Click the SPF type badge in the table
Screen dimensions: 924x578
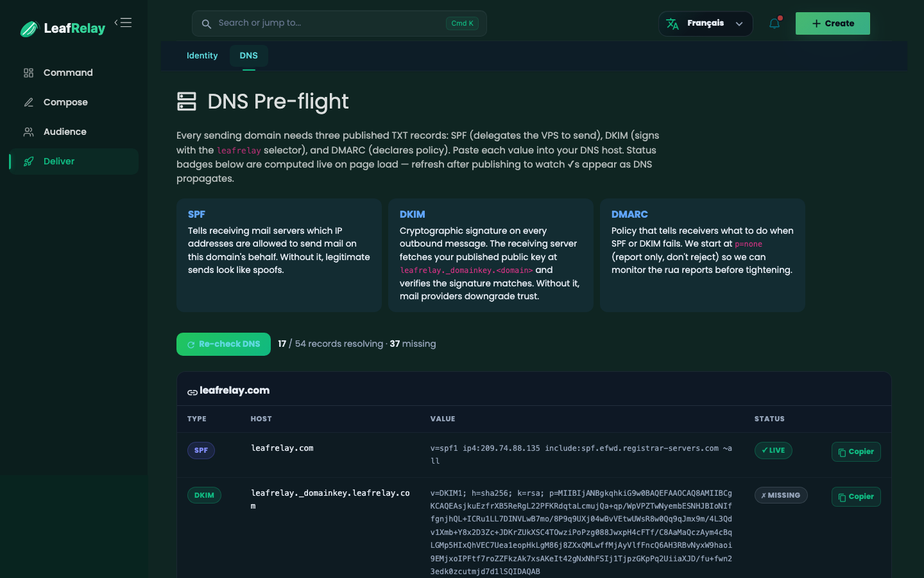201,450
